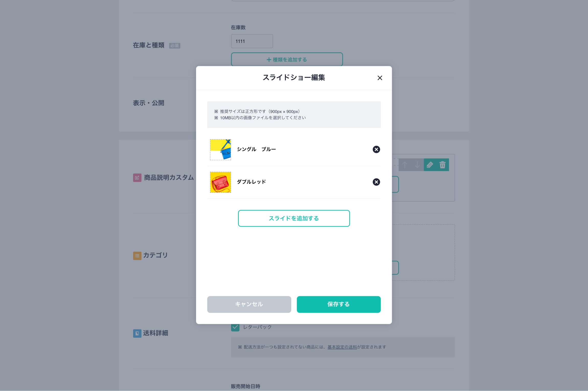Image resolution: width=588 pixels, height=391 pixels.
Task: Toggle the レターパック checkbox
Action: [x=235, y=327]
